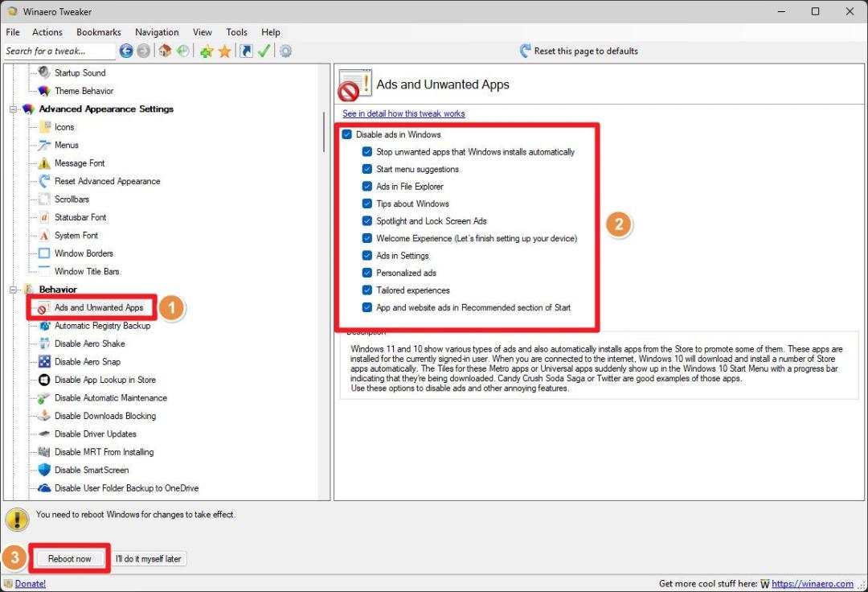Screen dimensions: 868x592
Task: Collapse the Behavior tree node
Action: click(x=14, y=290)
